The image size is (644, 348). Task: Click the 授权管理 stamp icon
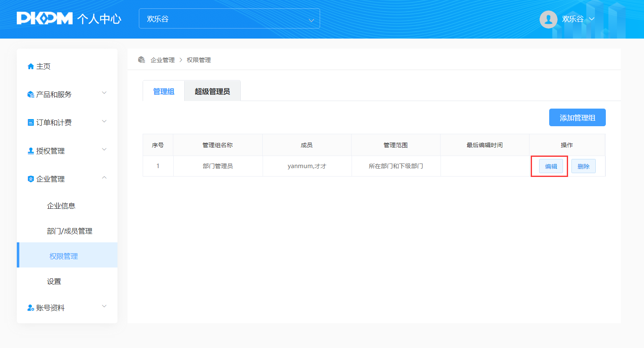point(31,151)
